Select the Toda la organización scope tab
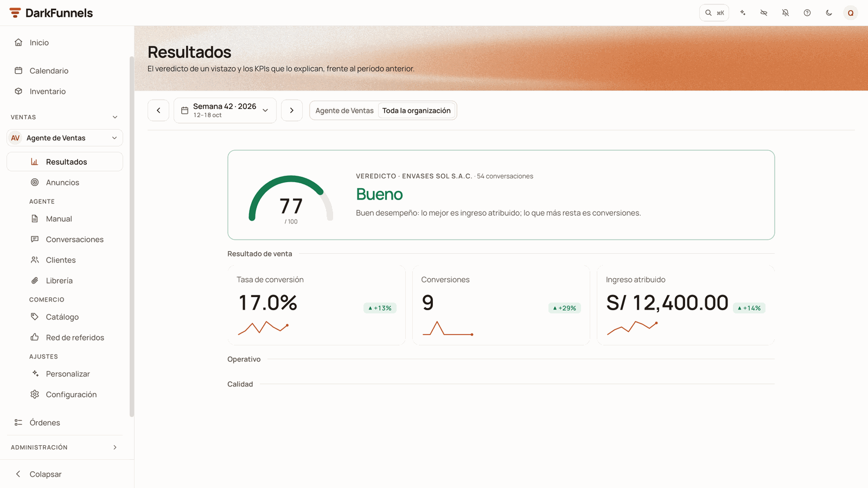Viewport: 868px width, 488px height. pyautogui.click(x=417, y=111)
